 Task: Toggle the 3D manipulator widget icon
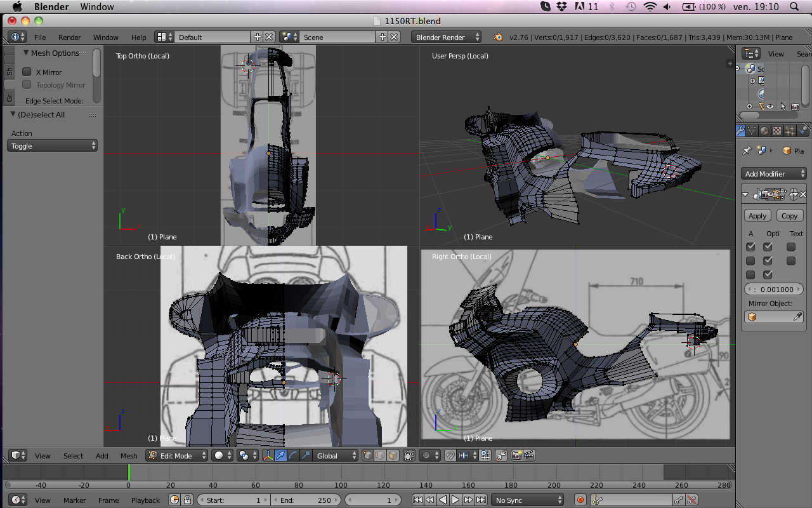[268, 455]
